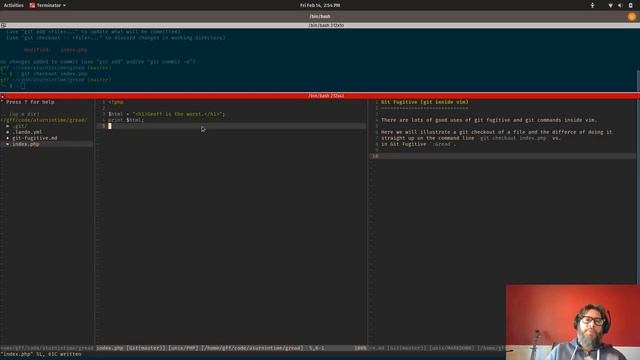Click the gray /bin/bash title bar of the upper terminal
Viewport: 640px width, 360px height.
click(x=320, y=25)
